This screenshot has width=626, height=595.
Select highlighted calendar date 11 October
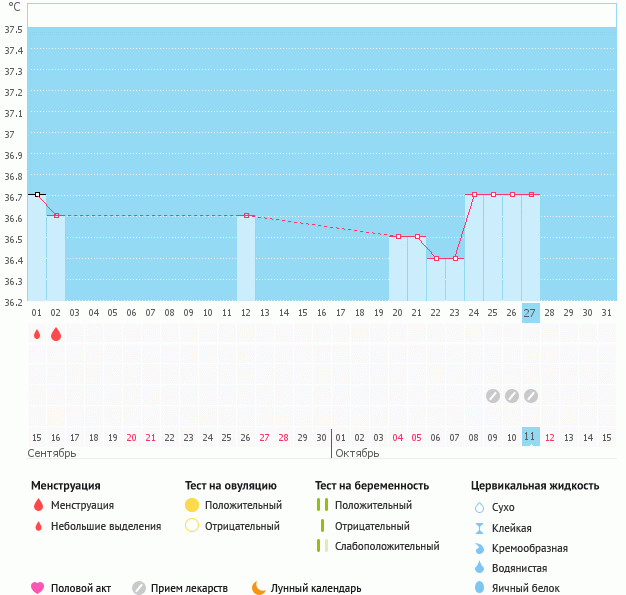point(530,437)
